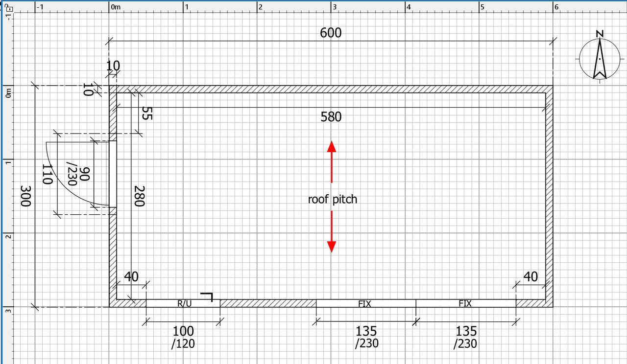Select the north arrow compass symbol
The image size is (627, 364).
point(600,58)
